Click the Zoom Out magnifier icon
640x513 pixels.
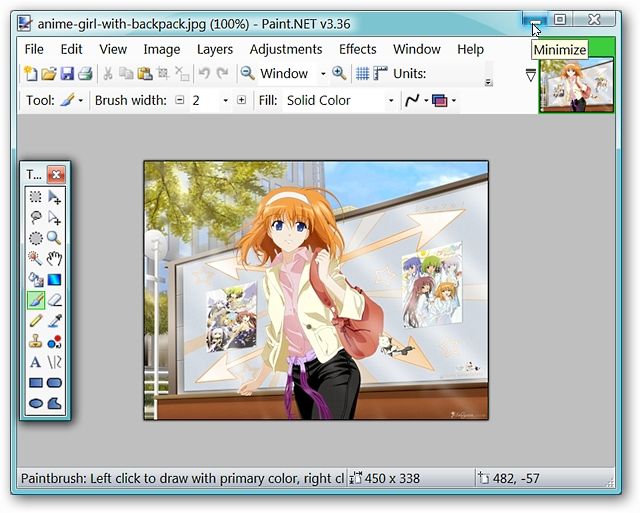247,74
